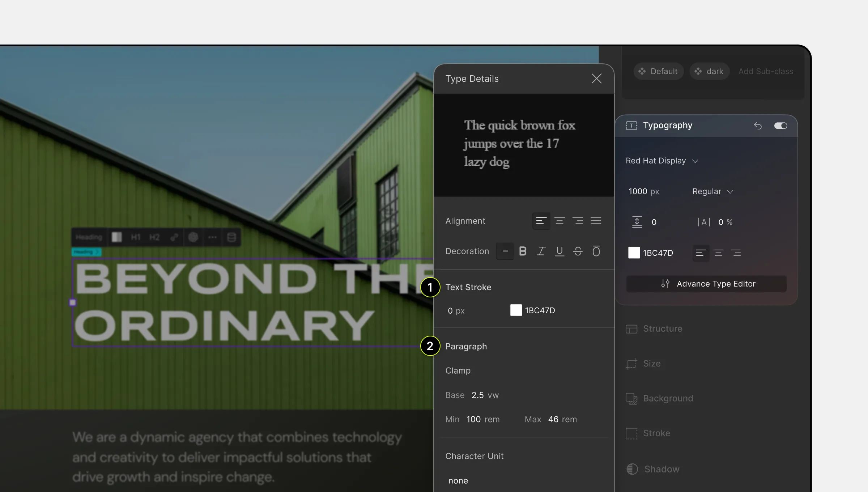Image resolution: width=868 pixels, height=492 pixels.
Task: Open the Add Sub-class dropdown
Action: [765, 72]
